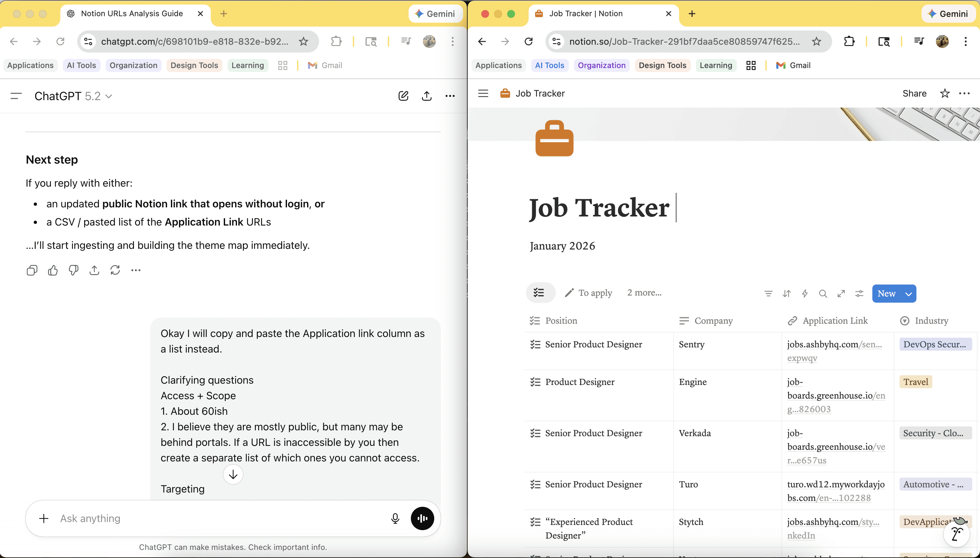Click the Notion database sort icon
This screenshot has height=558, width=980.
[786, 294]
